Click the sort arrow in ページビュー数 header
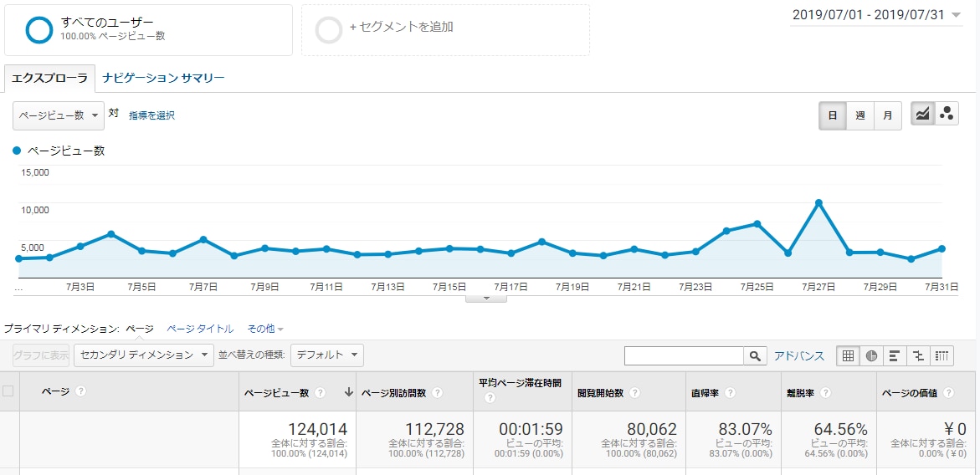 click(x=348, y=392)
